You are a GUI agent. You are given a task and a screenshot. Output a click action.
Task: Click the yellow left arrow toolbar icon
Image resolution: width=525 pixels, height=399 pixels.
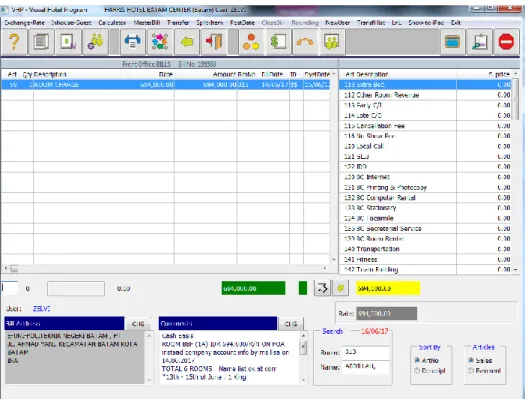[x=187, y=42]
